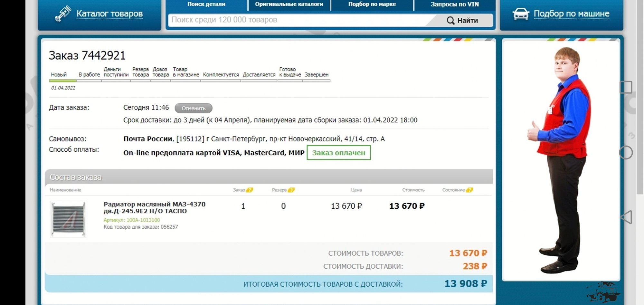Select the Комплектуется status step

pos(221,75)
